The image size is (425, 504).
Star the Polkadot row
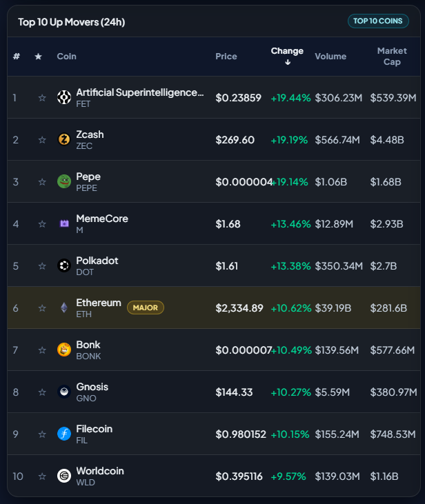point(42,266)
